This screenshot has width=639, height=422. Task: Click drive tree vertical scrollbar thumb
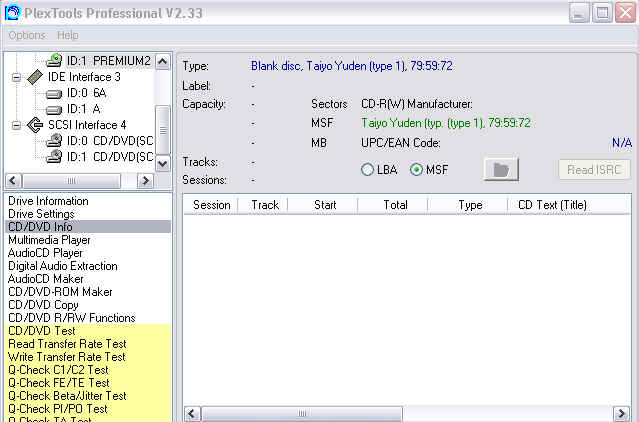pyautogui.click(x=163, y=130)
